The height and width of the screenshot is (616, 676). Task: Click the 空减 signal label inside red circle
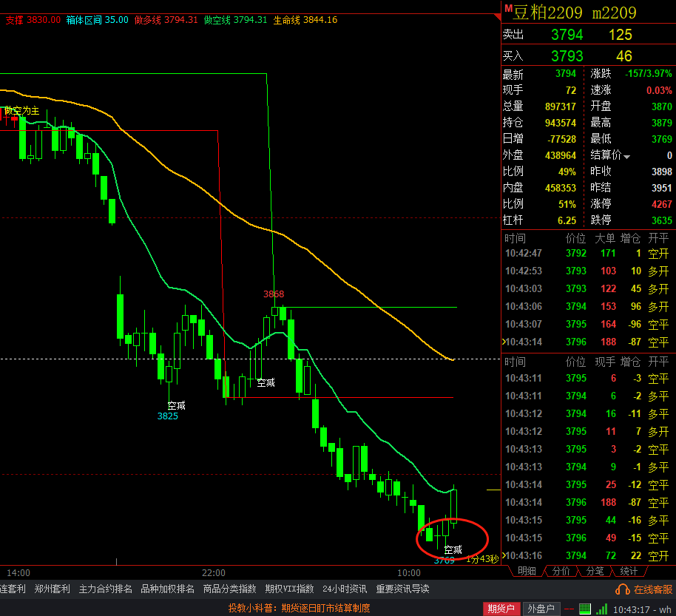click(453, 549)
